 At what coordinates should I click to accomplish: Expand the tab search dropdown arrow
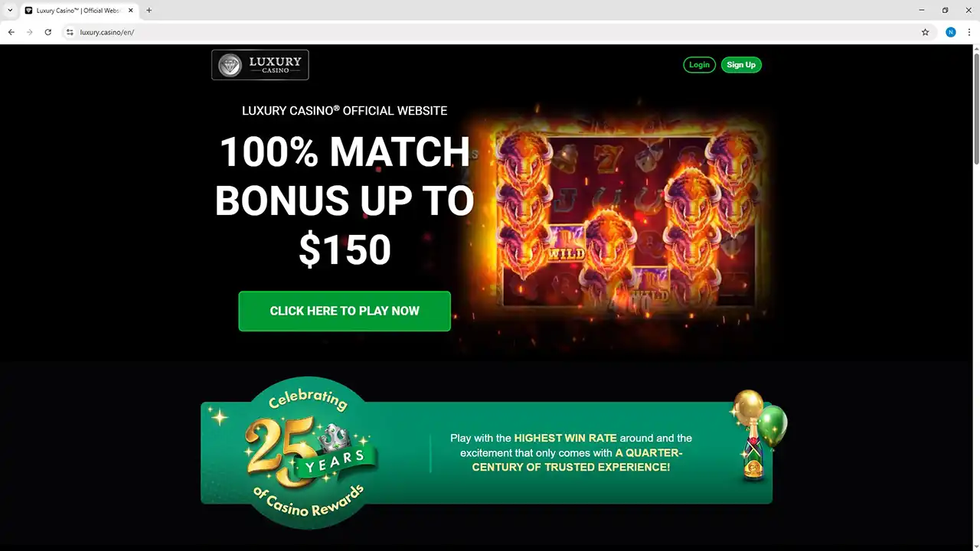click(9, 11)
